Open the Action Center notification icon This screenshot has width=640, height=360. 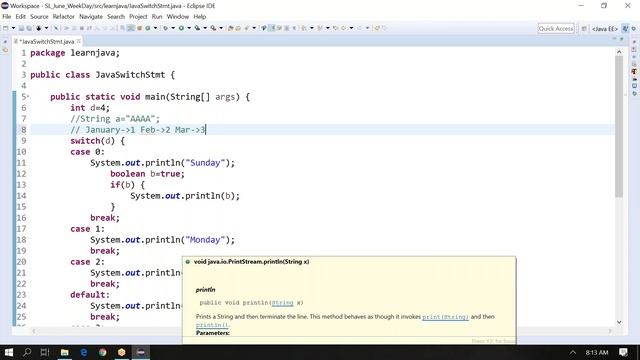(x=623, y=352)
